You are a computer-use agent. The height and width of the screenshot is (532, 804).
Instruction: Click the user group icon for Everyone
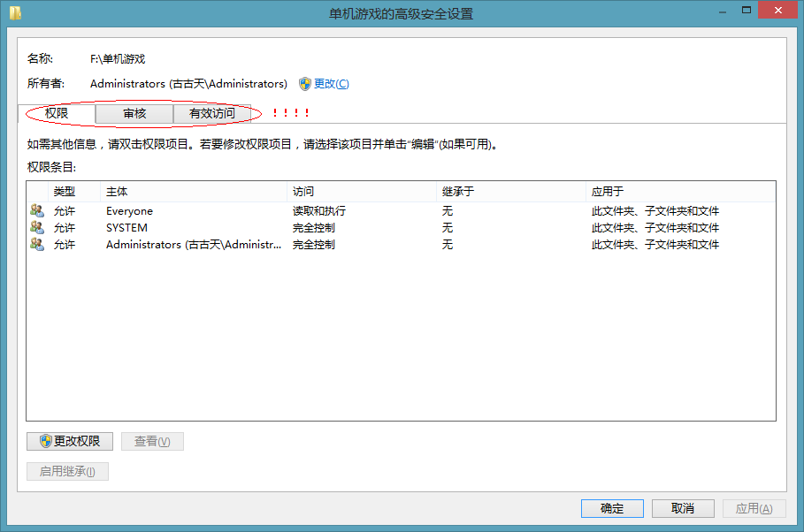pos(37,210)
